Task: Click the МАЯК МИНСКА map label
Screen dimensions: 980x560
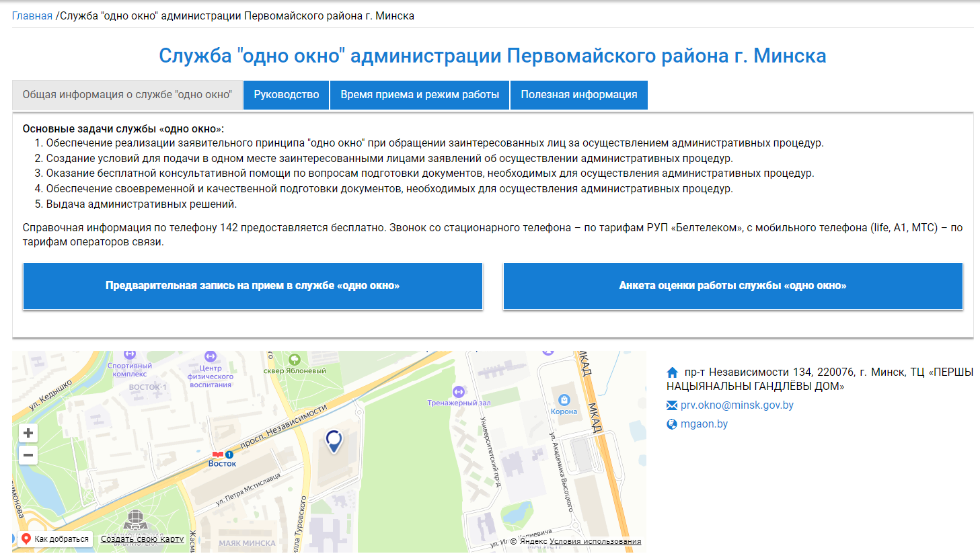Action: (247, 543)
